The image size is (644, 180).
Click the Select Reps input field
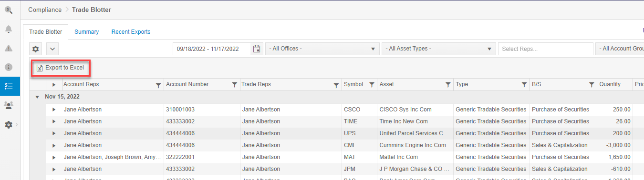[x=546, y=49]
